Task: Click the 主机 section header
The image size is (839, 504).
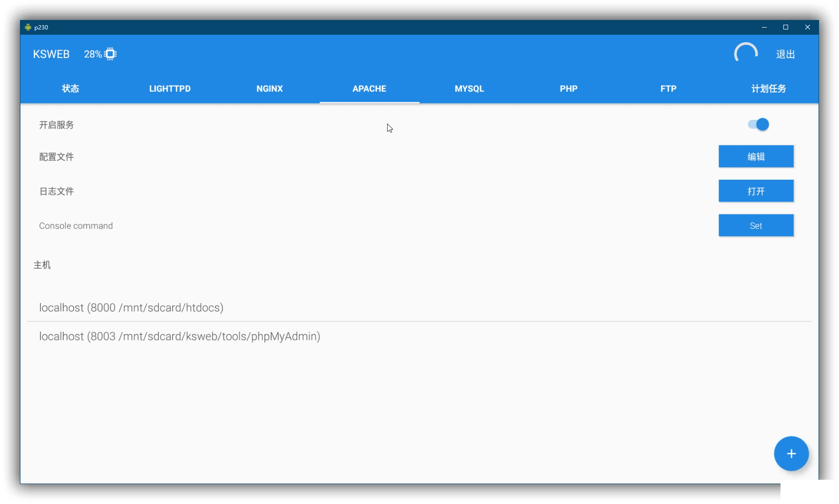Action: [x=42, y=265]
